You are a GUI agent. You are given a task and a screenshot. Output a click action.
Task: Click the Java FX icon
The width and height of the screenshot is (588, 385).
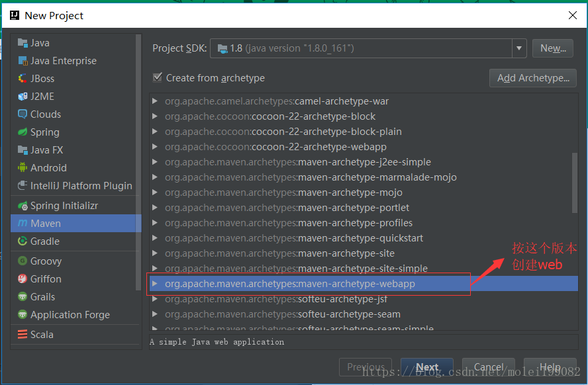coord(23,150)
